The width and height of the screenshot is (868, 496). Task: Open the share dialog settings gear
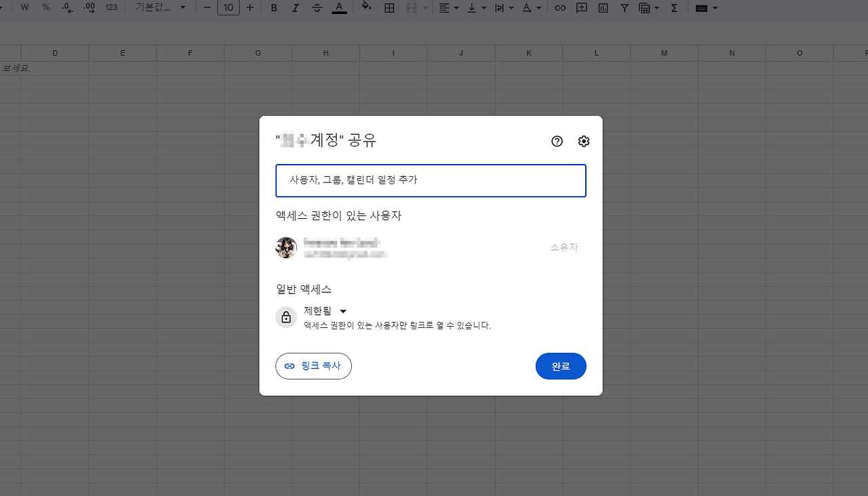[x=583, y=141]
